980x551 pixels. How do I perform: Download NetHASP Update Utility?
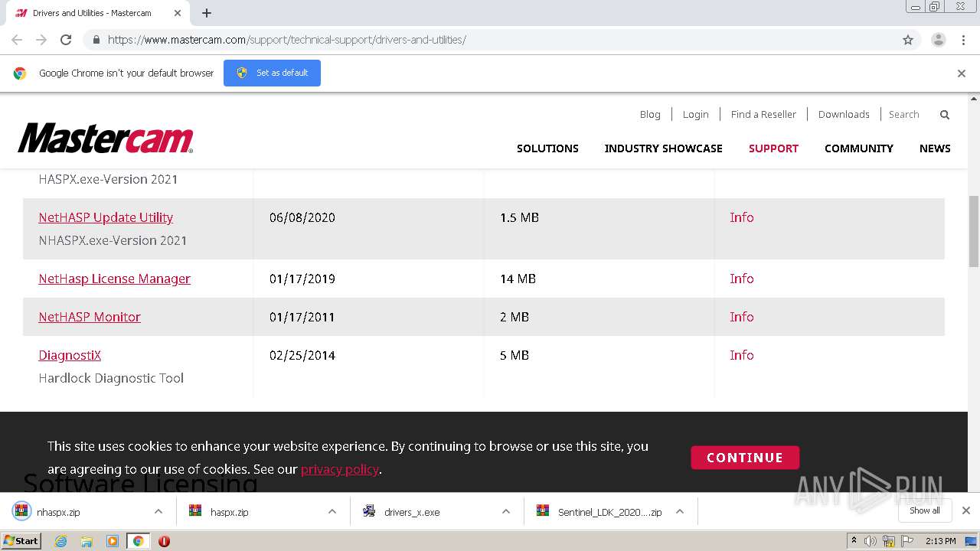pyautogui.click(x=106, y=217)
